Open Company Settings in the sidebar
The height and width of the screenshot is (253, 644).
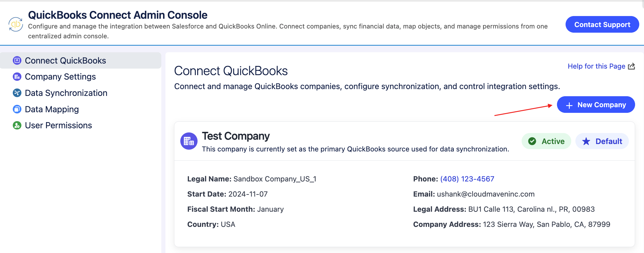(81, 77)
